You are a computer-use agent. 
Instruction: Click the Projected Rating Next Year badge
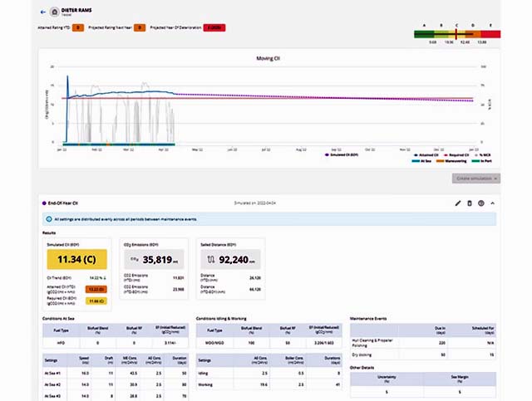140,28
